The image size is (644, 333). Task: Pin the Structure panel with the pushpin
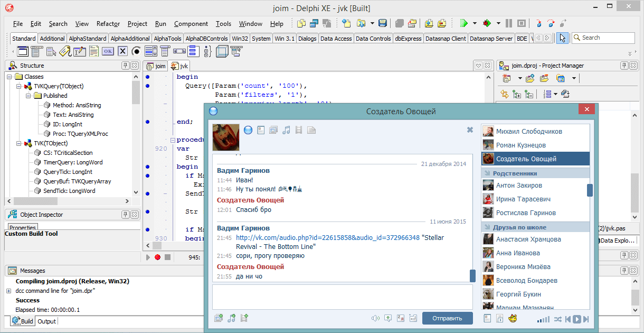click(x=125, y=66)
